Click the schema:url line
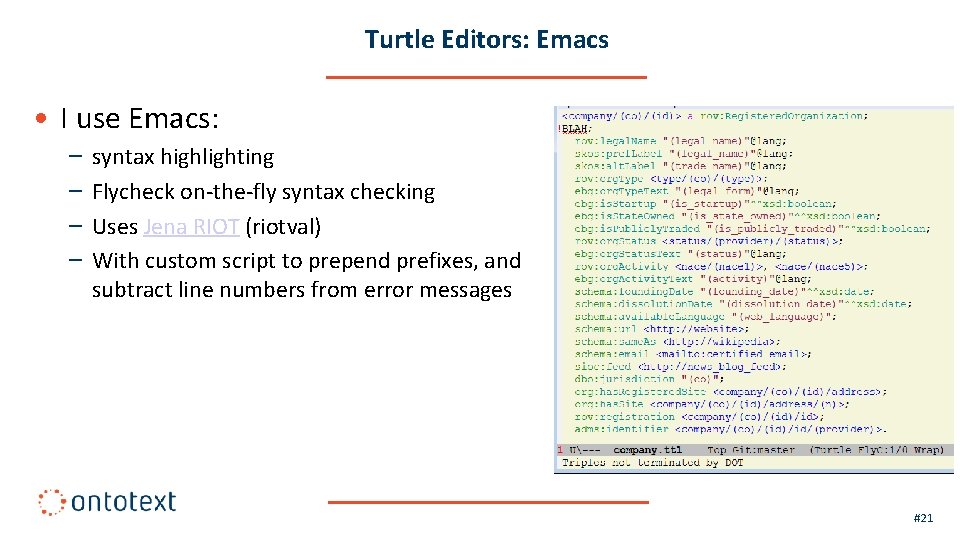 coord(662,329)
